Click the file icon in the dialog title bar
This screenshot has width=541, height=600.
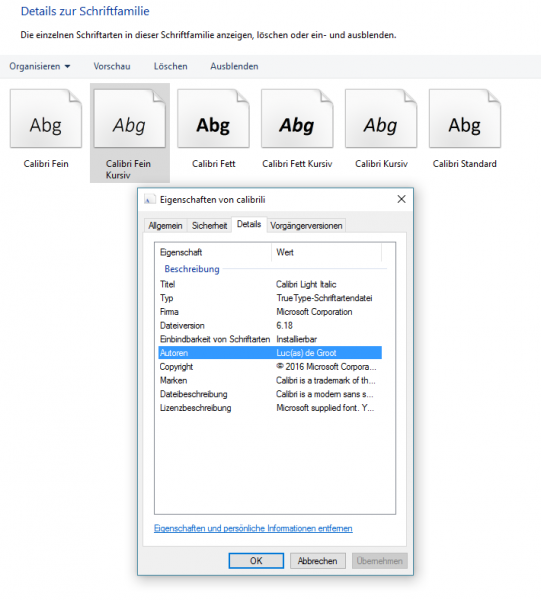[150, 199]
